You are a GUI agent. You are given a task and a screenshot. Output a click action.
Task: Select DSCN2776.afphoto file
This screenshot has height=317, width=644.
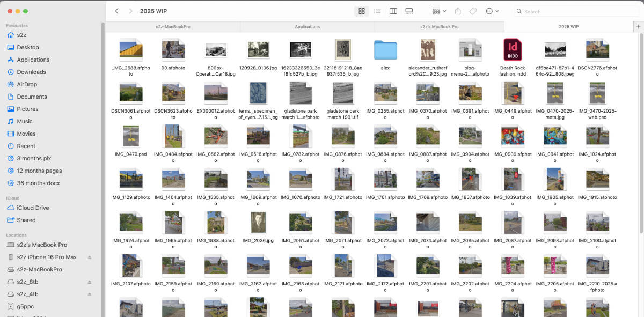597,50
